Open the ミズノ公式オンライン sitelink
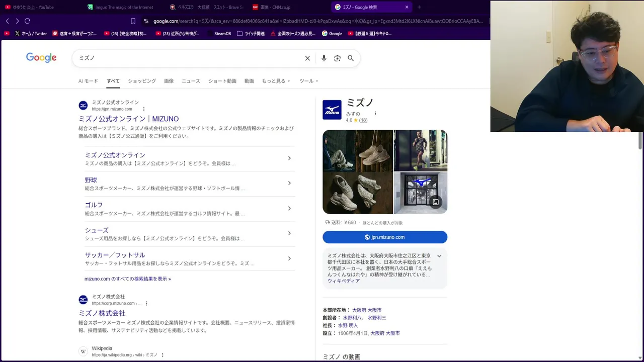644x362 pixels. click(115, 155)
